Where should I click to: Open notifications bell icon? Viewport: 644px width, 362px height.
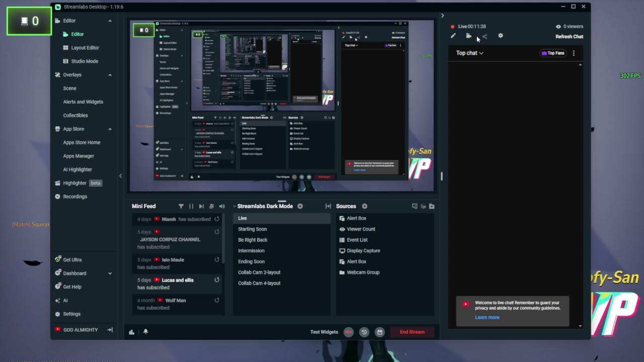(145, 332)
